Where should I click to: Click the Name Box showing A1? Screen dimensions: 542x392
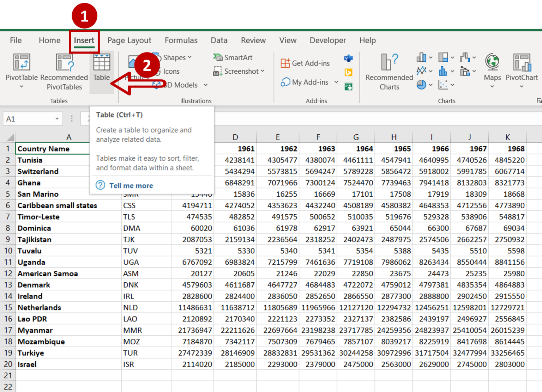(28, 119)
